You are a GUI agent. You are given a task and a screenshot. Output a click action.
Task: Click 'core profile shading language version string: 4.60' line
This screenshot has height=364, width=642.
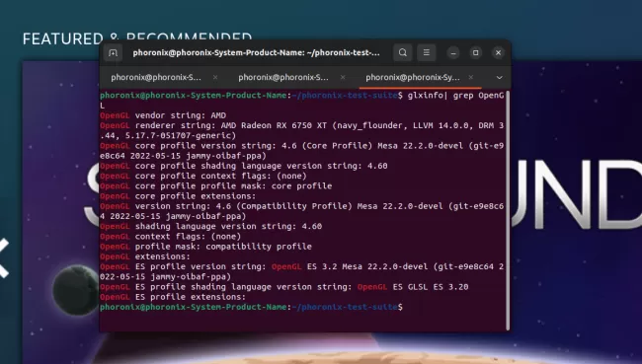pos(261,166)
